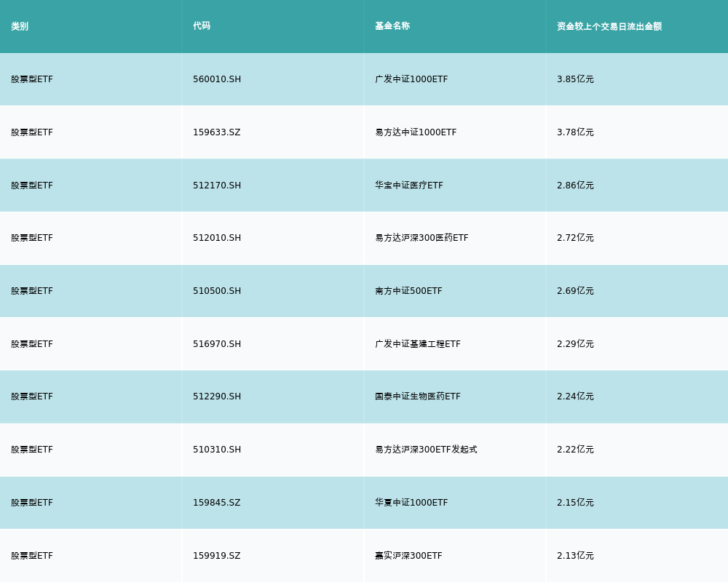Viewport: 728px width, 582px height.
Task: Select outflow amount 3.85亿元
Action: (575, 79)
